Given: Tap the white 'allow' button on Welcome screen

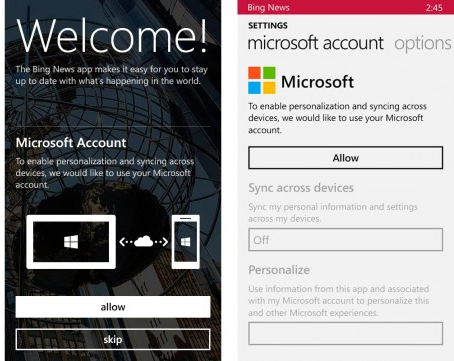Looking at the screenshot, I should [x=113, y=307].
